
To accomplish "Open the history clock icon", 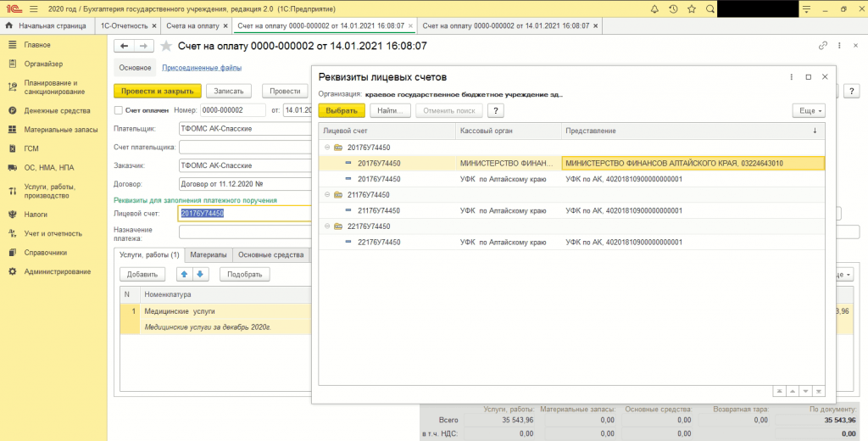I will (673, 8).
